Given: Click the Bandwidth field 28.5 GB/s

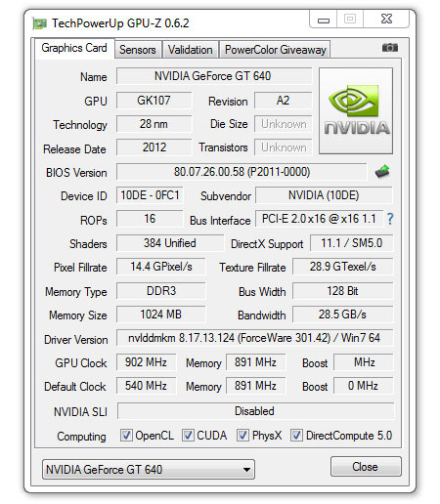Looking at the screenshot, I should coord(343,315).
